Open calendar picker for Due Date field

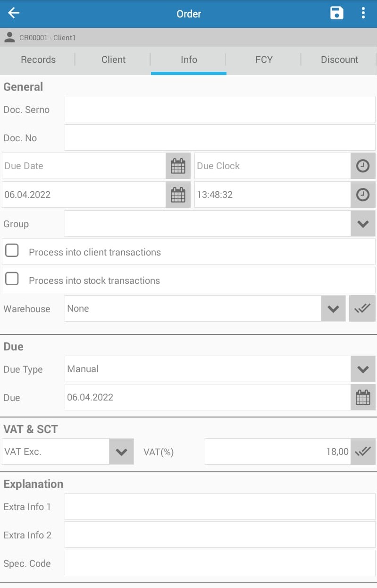[x=178, y=166]
